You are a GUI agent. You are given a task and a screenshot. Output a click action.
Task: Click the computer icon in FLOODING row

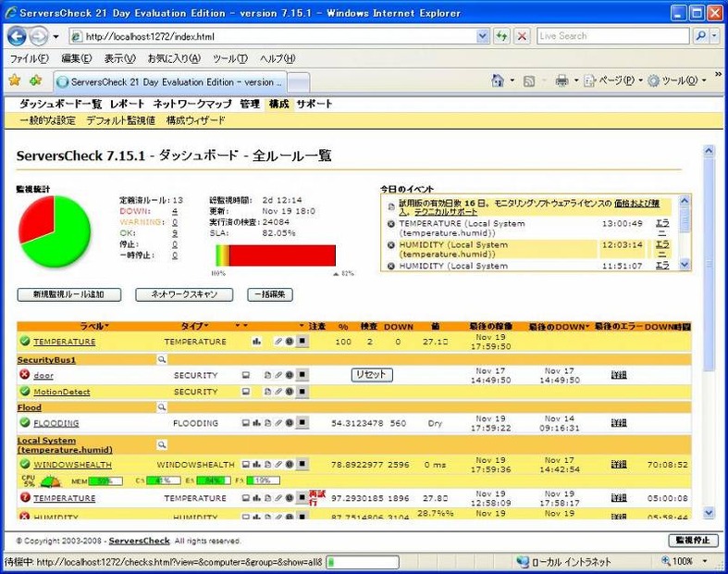coord(246,423)
